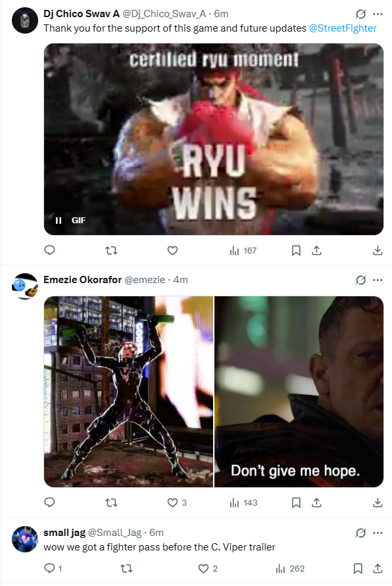Screen dimensions: 392x586
Task: Bookmark Dj Chico Swav A's tweet
Action: tap(296, 250)
